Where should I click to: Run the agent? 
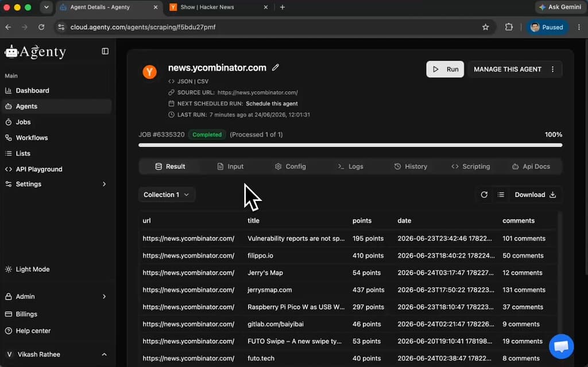[445, 69]
